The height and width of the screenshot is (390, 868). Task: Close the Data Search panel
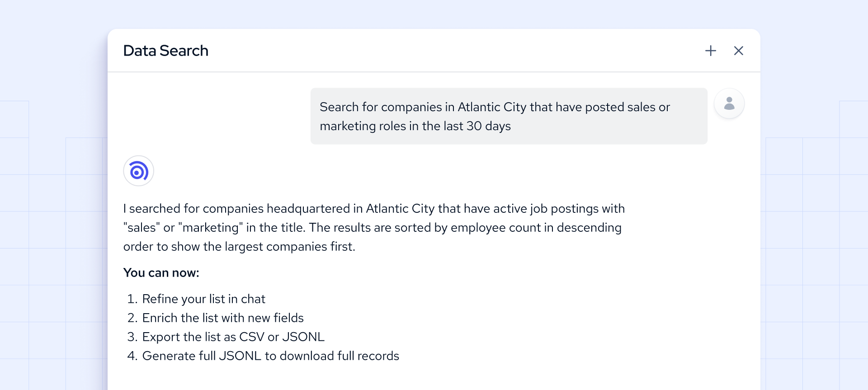[738, 51]
